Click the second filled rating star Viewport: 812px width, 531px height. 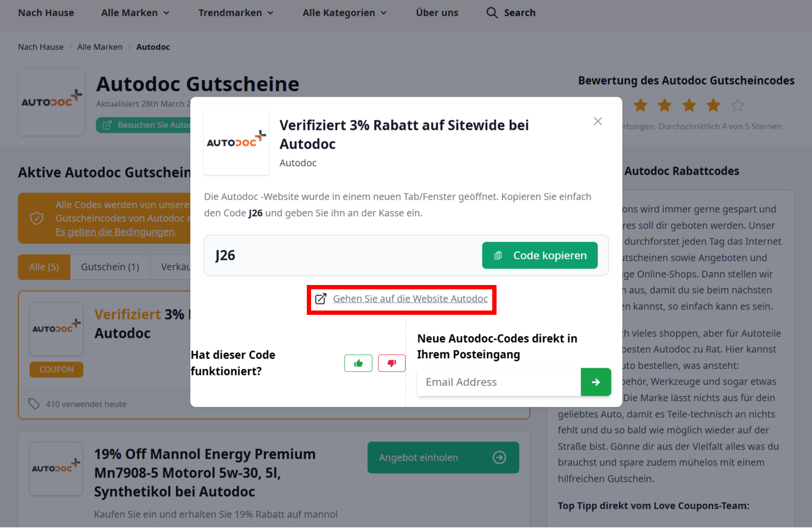tap(665, 105)
